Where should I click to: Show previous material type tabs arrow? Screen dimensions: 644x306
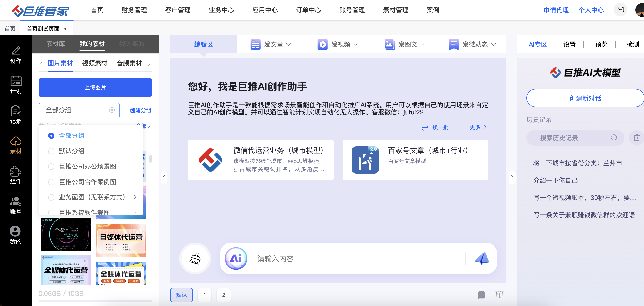click(x=41, y=64)
